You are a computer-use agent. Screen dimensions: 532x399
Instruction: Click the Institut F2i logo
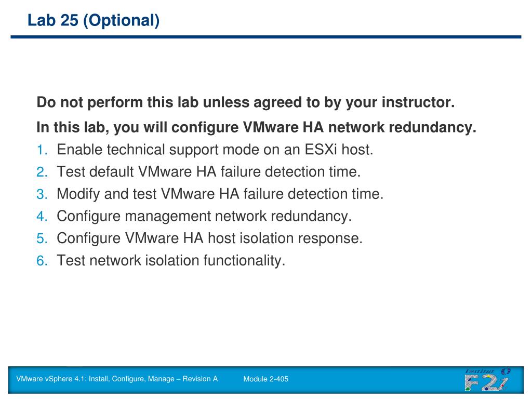point(487,379)
